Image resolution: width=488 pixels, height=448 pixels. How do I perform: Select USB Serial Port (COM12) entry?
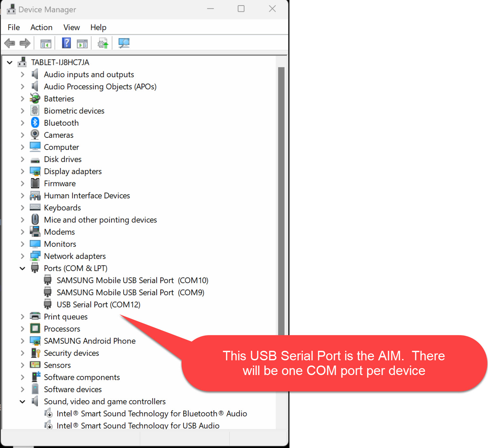pyautogui.click(x=98, y=305)
